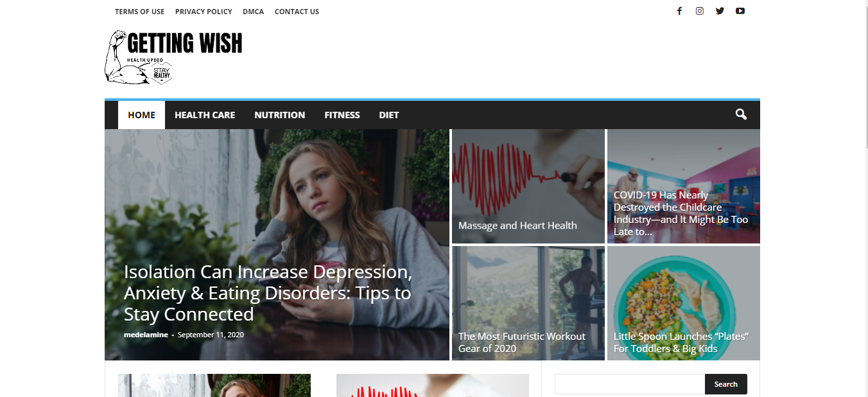The width and height of the screenshot is (868, 397).
Task: Open the Twitter social icon
Action: [x=720, y=11]
